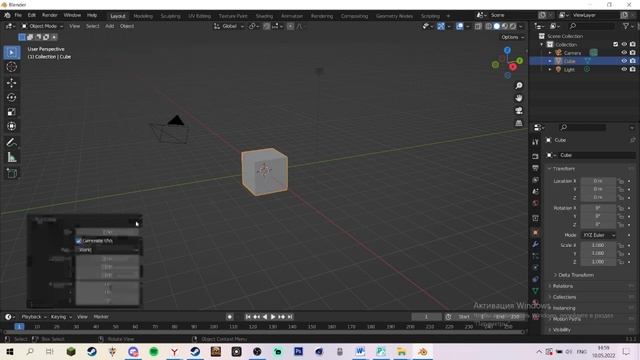
Task: Open the Object Mode dropdown
Action: (42, 26)
